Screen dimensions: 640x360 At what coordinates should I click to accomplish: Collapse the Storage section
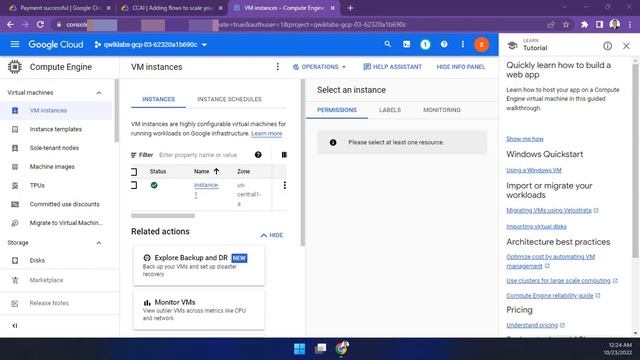click(x=99, y=243)
